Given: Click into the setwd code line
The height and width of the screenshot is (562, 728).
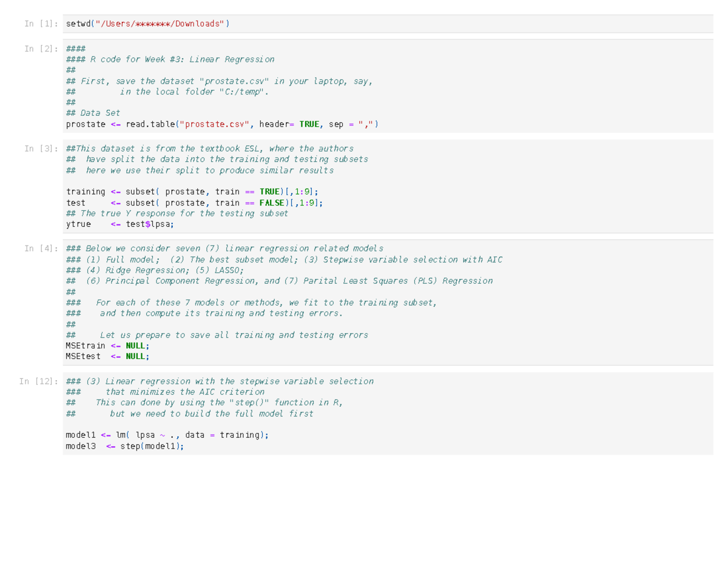Looking at the screenshot, I should coord(147,24).
